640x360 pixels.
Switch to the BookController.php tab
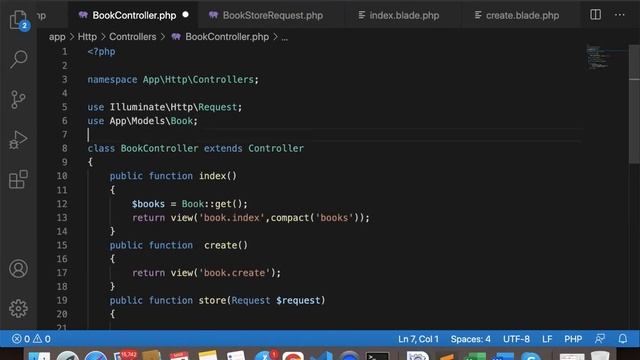click(134, 15)
